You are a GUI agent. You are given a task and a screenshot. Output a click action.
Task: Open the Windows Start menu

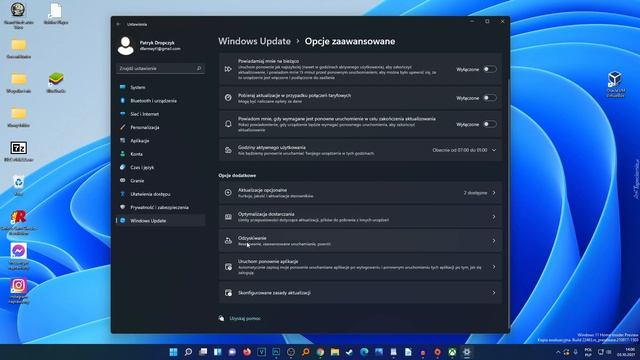[x=173, y=352]
